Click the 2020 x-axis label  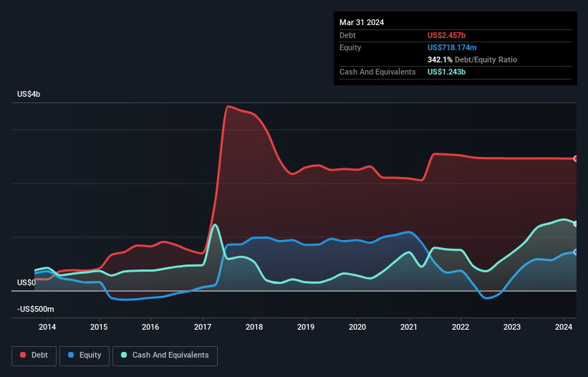(x=357, y=327)
